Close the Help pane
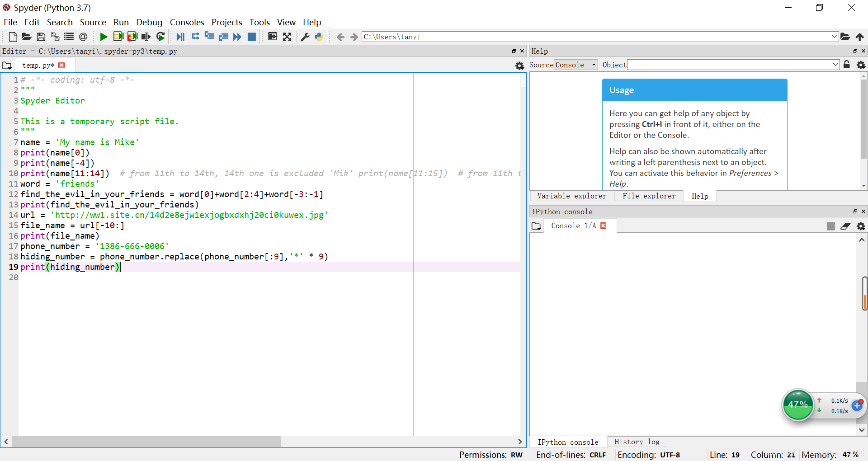Image resolution: width=868 pixels, height=461 pixels. (x=863, y=51)
